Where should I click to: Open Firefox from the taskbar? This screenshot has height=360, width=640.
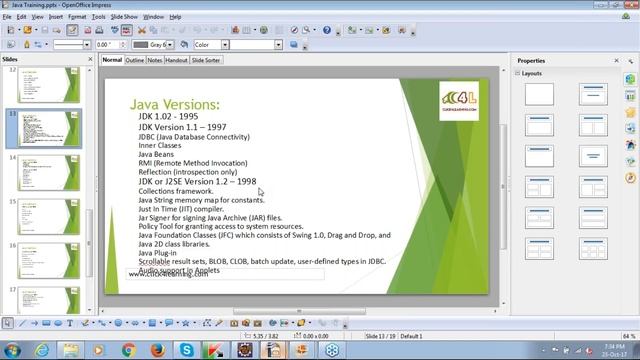[x=158, y=350]
